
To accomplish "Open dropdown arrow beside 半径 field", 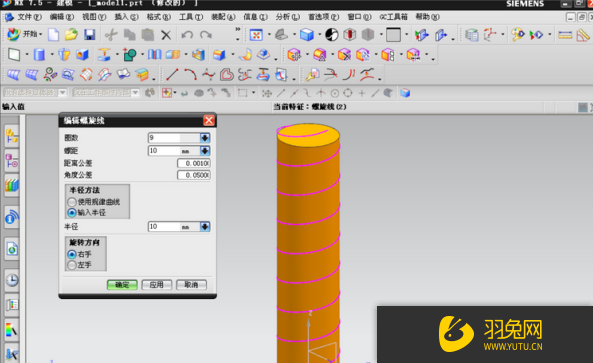I will [205, 226].
